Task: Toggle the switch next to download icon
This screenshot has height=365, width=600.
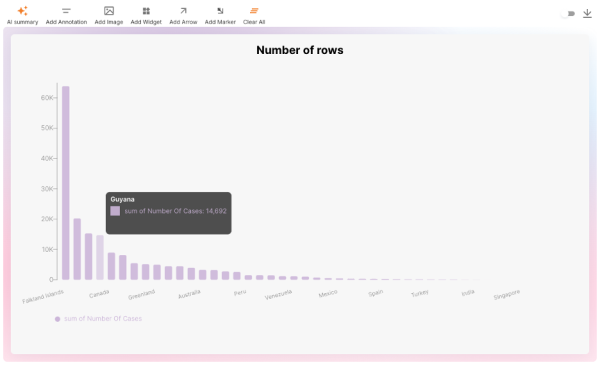Action: 568,13
